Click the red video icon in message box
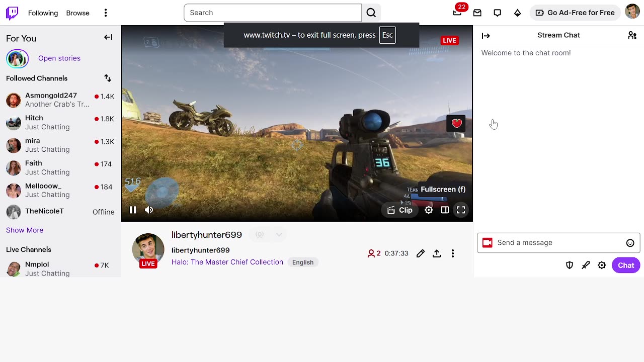This screenshot has height=362, width=644. tap(487, 243)
